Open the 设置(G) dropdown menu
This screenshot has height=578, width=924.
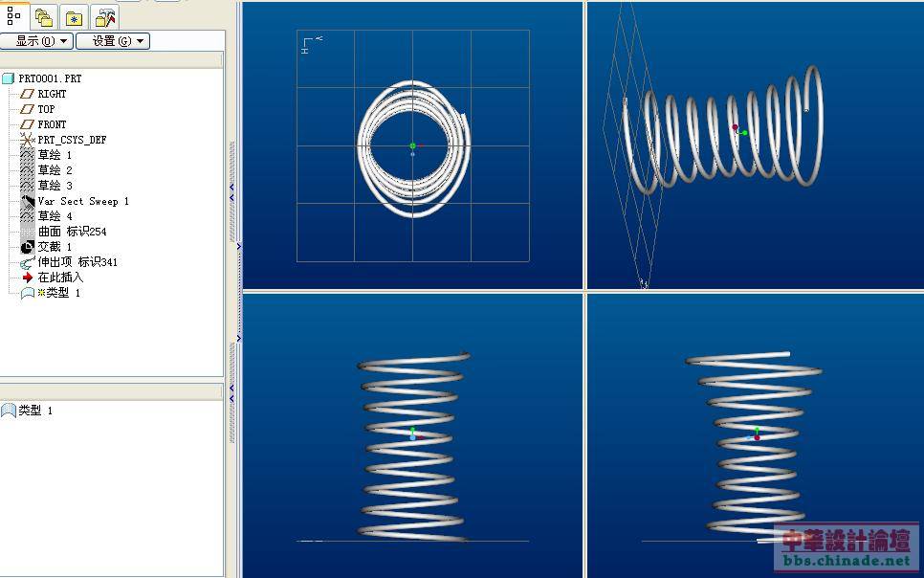tap(113, 41)
